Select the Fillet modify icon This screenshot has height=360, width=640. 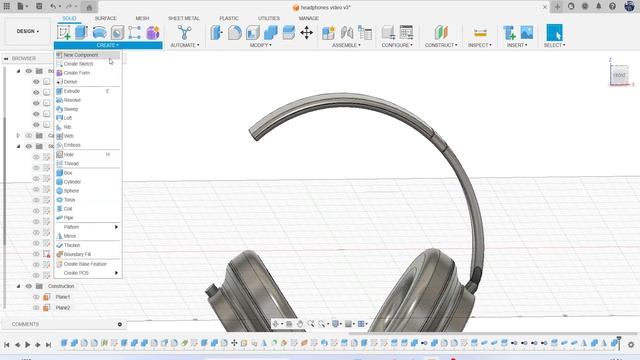[x=235, y=33]
